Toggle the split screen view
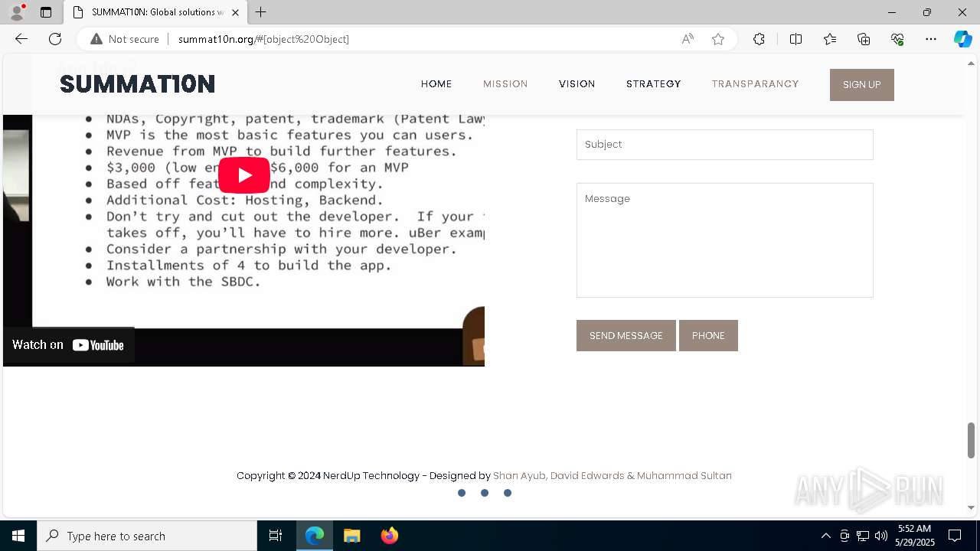The width and height of the screenshot is (980, 551). 795,39
